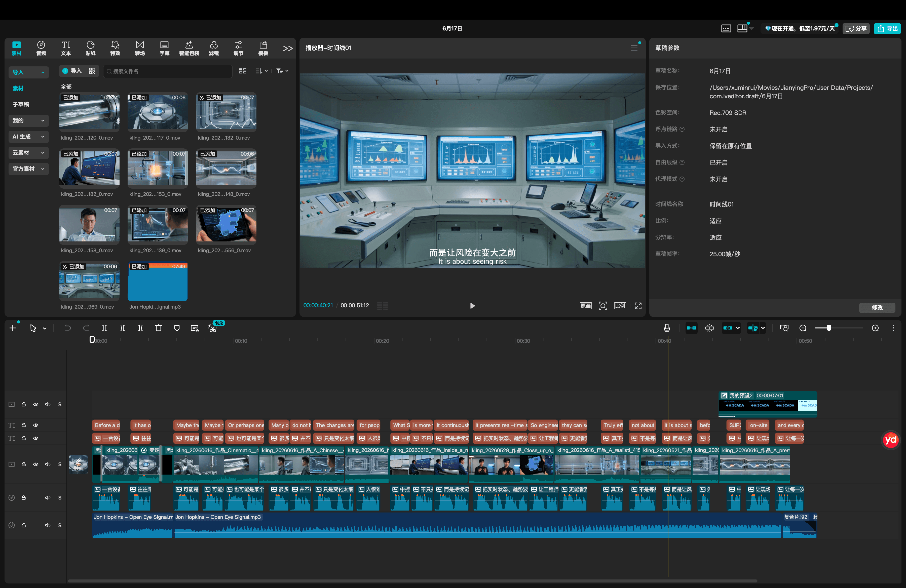Expand the 官方素材 sidebar section
906x588 pixels.
click(28, 169)
